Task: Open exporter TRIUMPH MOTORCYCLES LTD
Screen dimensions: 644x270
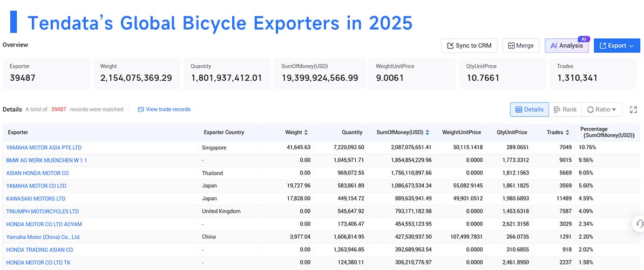Action: tap(42, 211)
